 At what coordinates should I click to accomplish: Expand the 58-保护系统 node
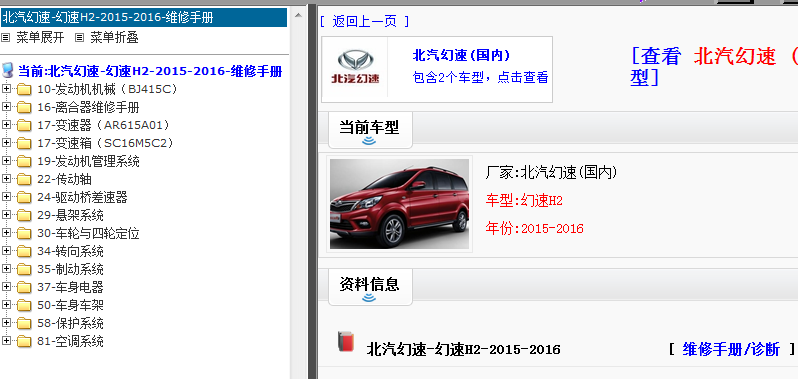(x=6, y=323)
